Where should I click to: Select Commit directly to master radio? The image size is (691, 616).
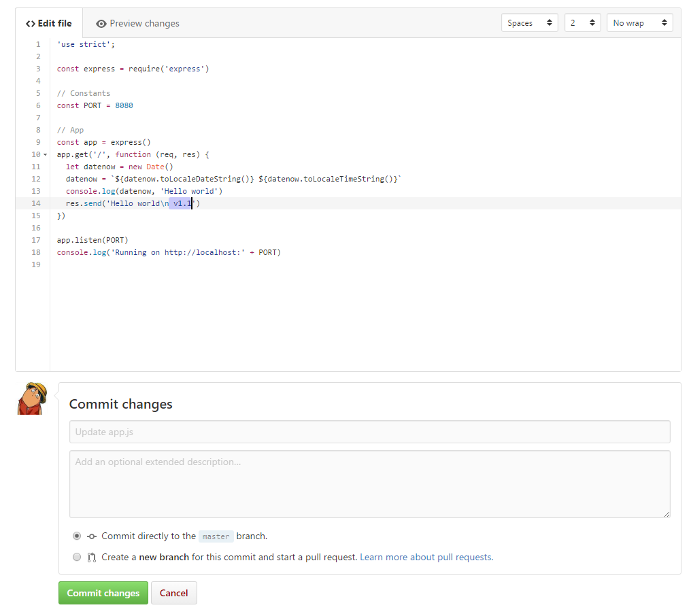pos(77,536)
